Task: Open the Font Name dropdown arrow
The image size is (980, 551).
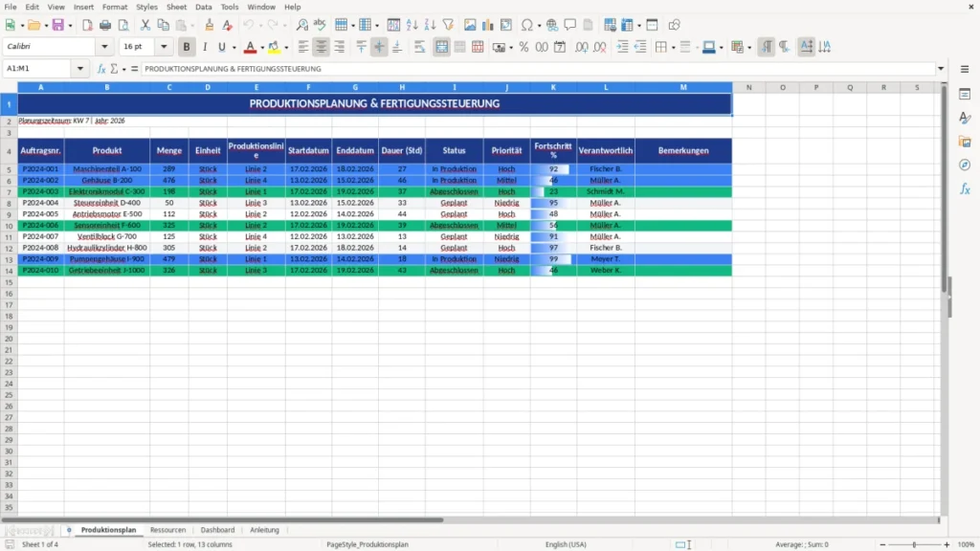Action: point(104,46)
